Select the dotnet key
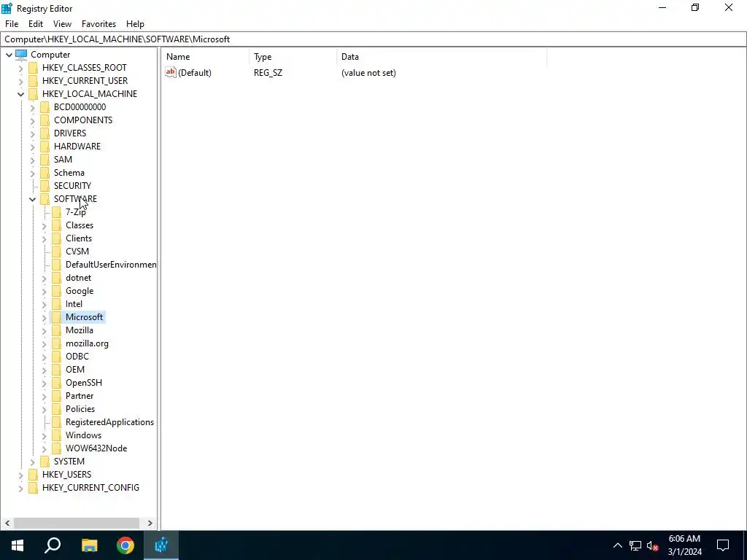 78,278
